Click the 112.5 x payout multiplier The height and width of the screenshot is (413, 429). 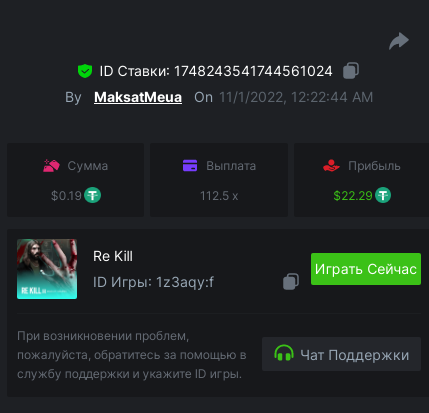pyautogui.click(x=219, y=196)
